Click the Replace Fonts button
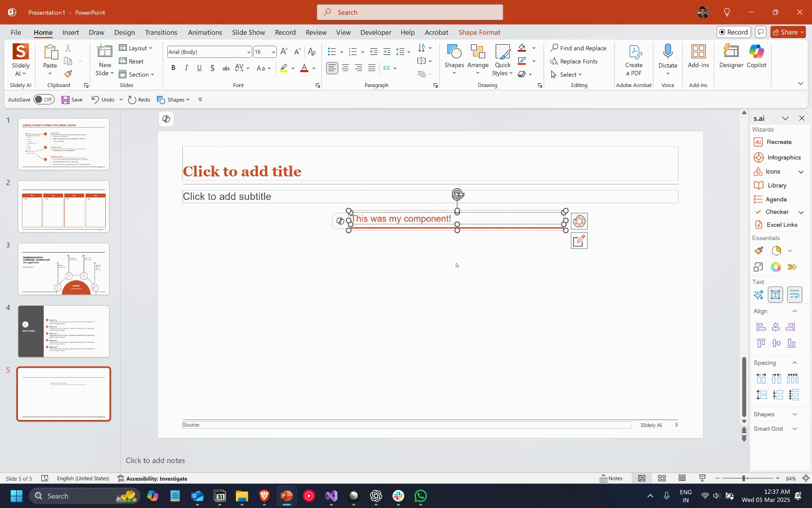The width and height of the screenshot is (812, 508). click(574, 62)
